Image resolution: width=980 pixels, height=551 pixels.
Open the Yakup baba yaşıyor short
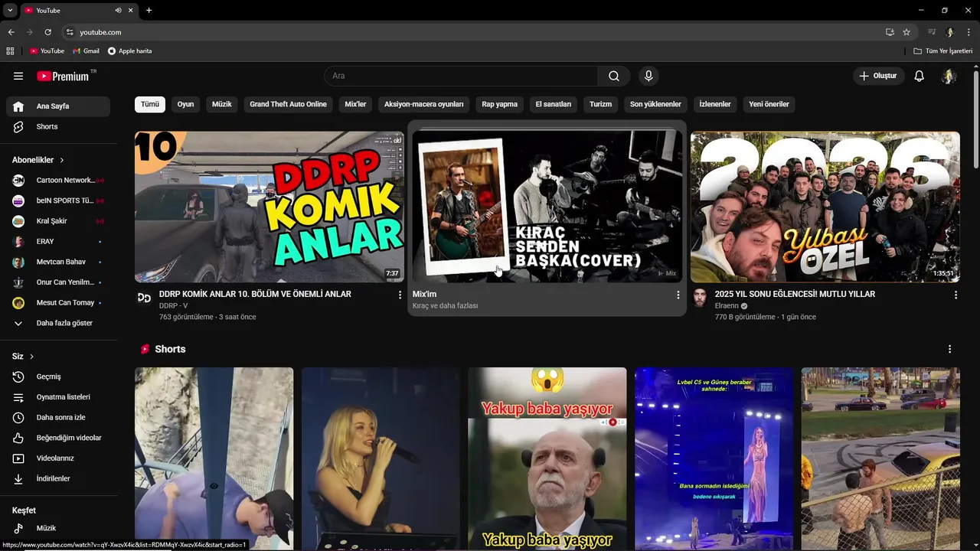tap(547, 458)
